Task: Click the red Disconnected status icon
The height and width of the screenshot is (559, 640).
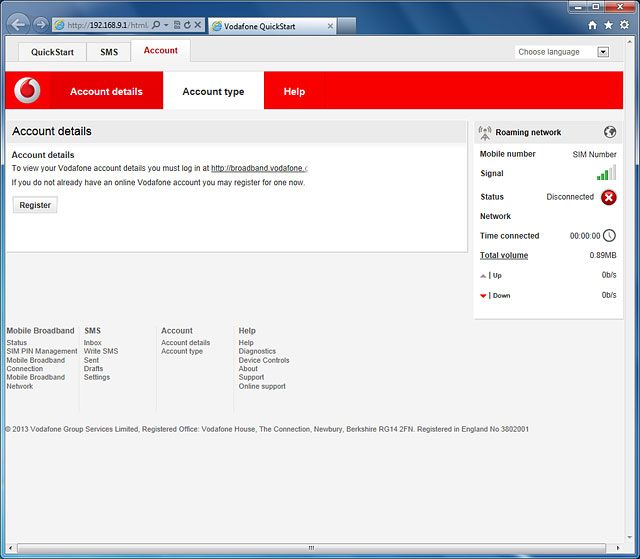Action: click(609, 197)
